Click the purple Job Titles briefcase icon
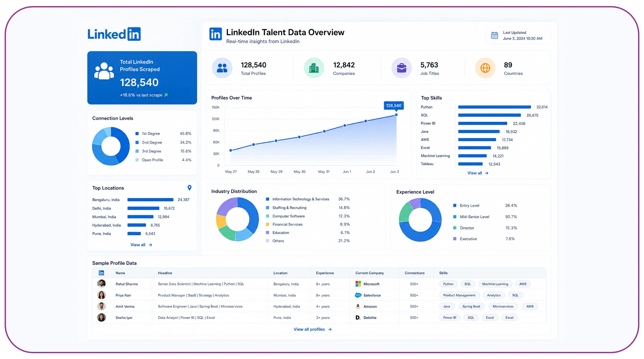 (402, 68)
